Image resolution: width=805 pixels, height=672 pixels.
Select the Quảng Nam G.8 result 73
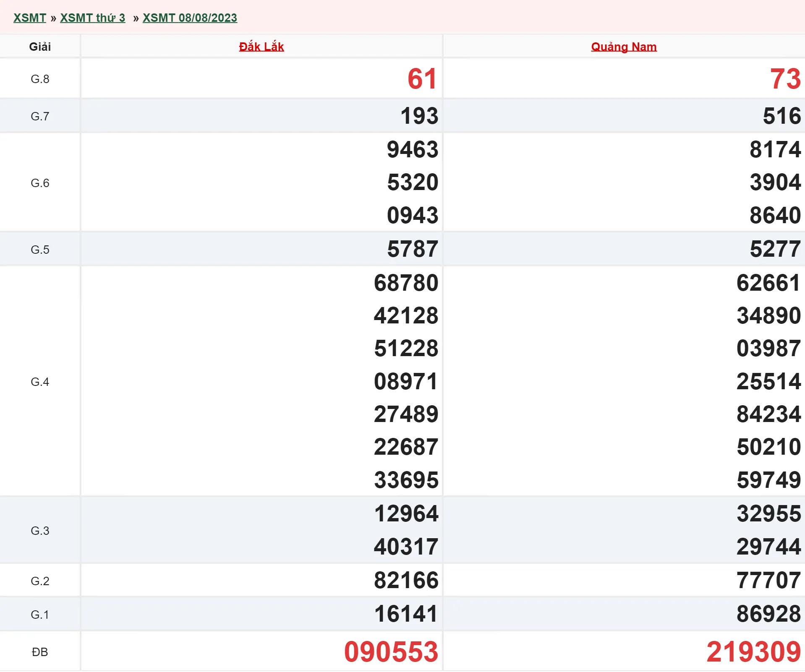click(x=785, y=79)
